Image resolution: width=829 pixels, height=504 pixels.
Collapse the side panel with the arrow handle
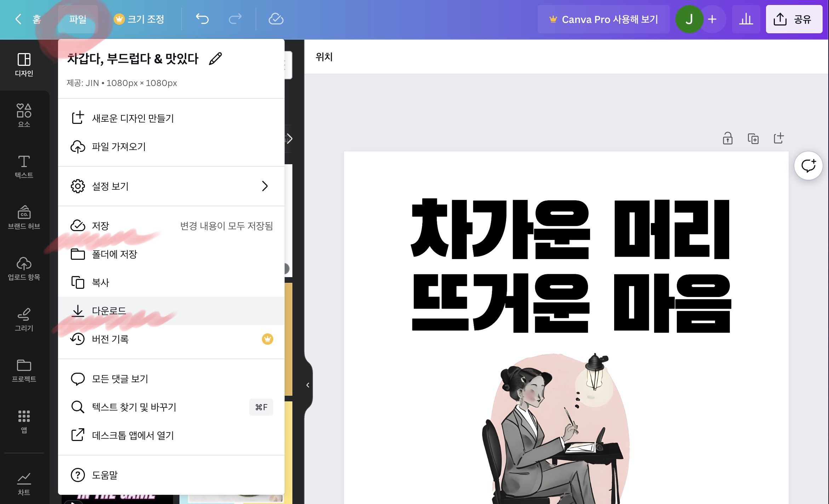coord(308,385)
